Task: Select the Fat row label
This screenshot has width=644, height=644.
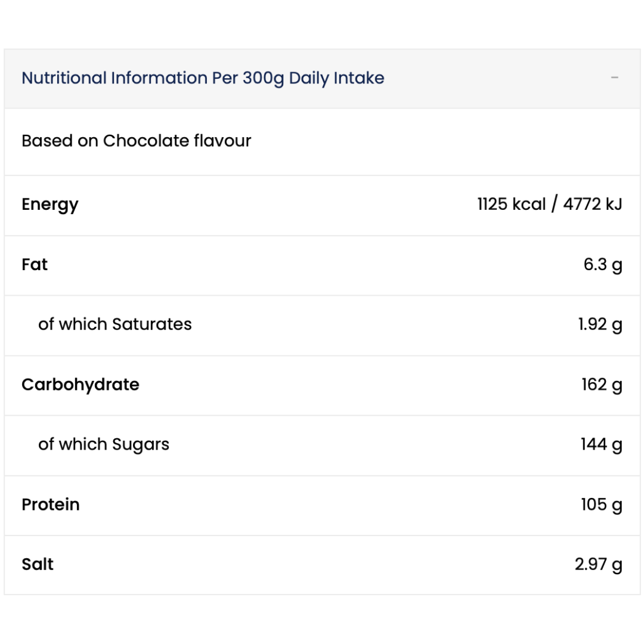Action: pos(35,265)
